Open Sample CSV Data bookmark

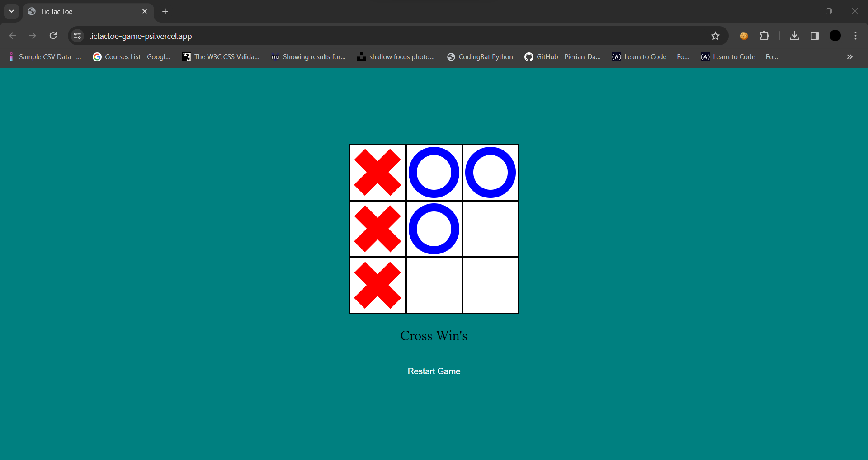click(45, 57)
